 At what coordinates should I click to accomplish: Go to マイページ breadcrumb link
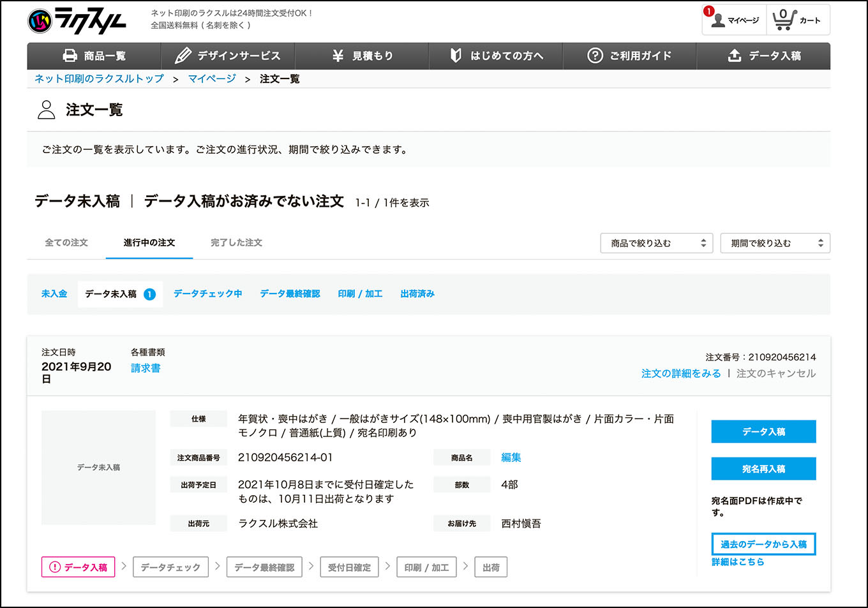tap(212, 78)
